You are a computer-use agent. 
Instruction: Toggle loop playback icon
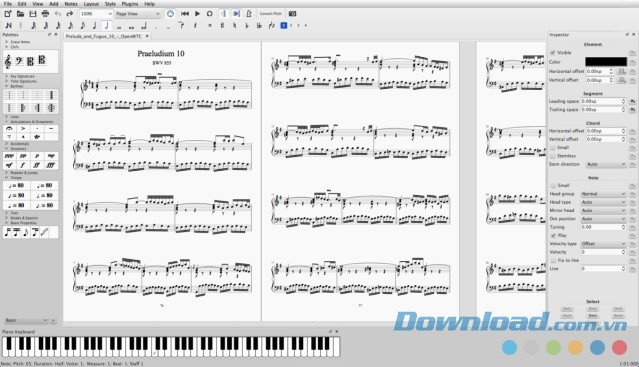[209, 14]
